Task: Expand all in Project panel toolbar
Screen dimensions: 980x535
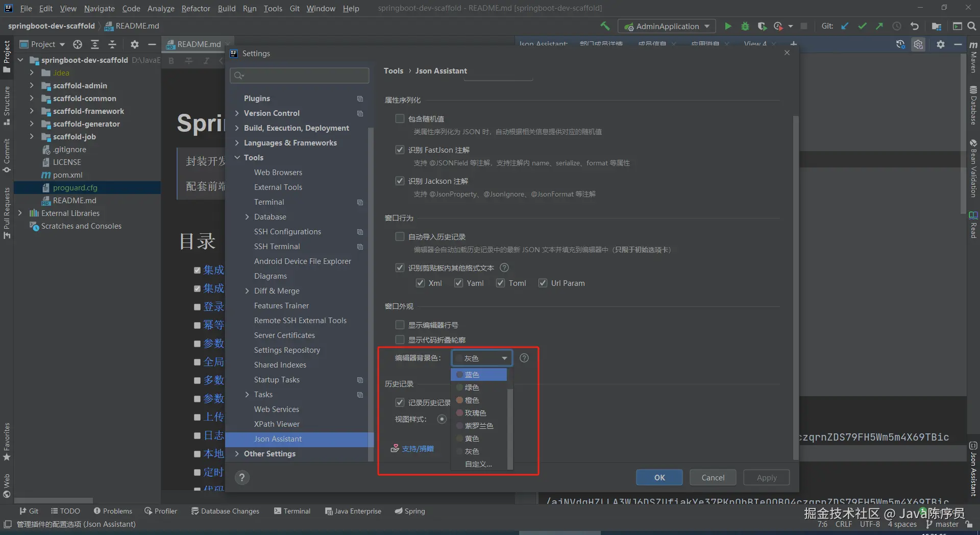Action: click(x=95, y=44)
